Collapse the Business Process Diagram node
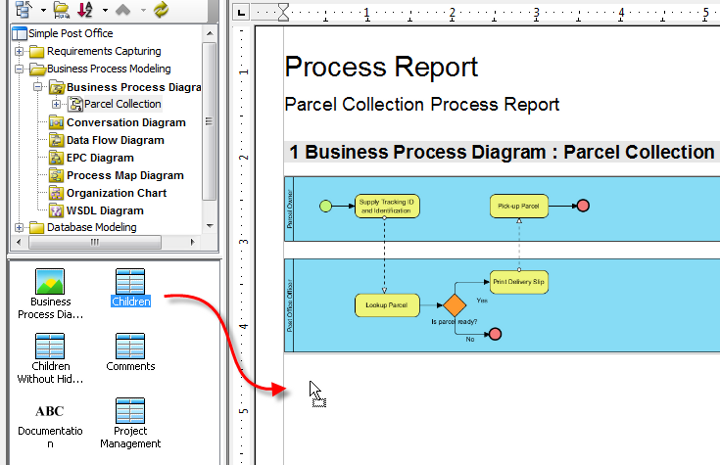The image size is (720, 465). coord(38,86)
